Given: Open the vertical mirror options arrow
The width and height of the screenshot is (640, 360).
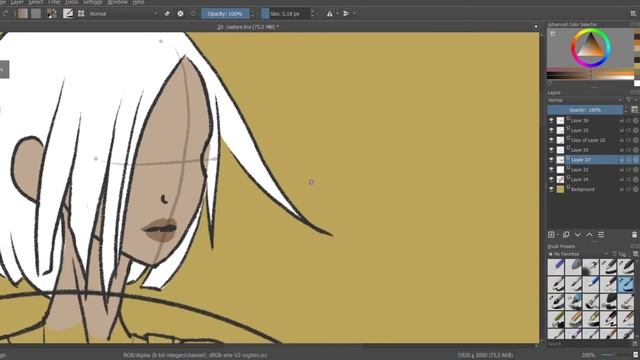Looking at the screenshot, I should 354,13.
